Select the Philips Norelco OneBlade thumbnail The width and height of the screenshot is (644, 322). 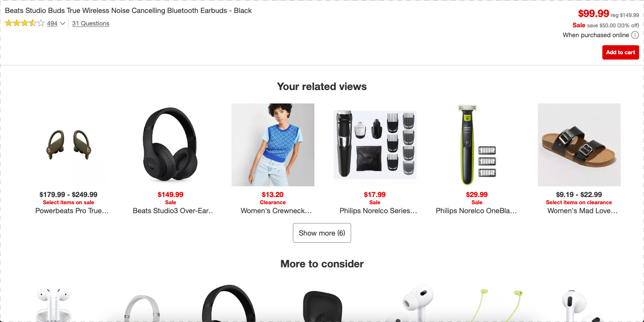[477, 145]
